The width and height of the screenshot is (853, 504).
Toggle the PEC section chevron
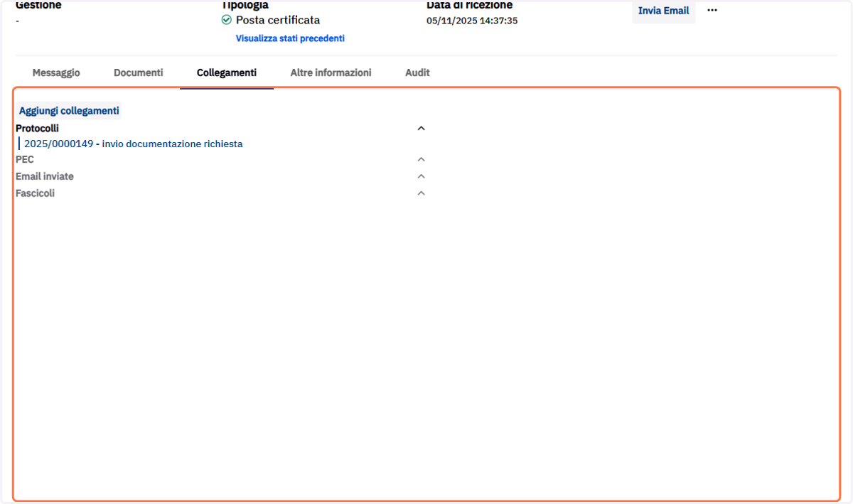point(421,160)
